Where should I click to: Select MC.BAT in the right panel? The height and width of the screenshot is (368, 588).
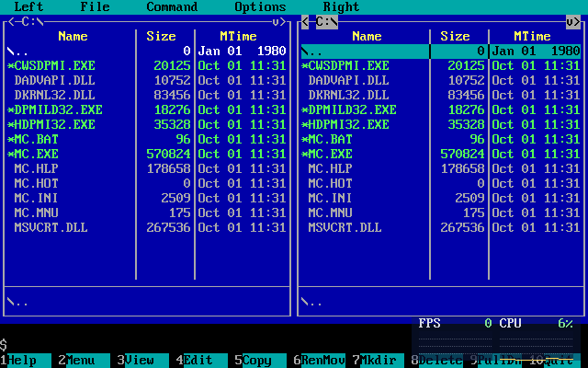click(441, 139)
